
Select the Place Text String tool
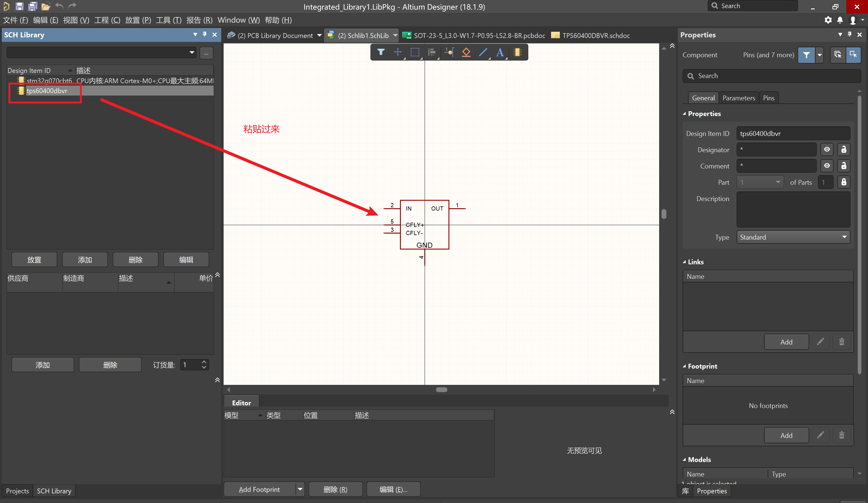[x=500, y=52]
